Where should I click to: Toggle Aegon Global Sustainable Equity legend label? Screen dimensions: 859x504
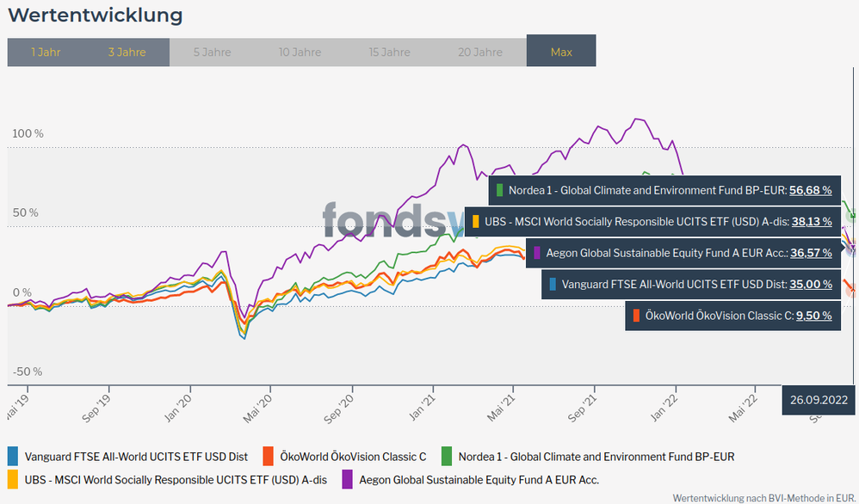[x=479, y=479]
